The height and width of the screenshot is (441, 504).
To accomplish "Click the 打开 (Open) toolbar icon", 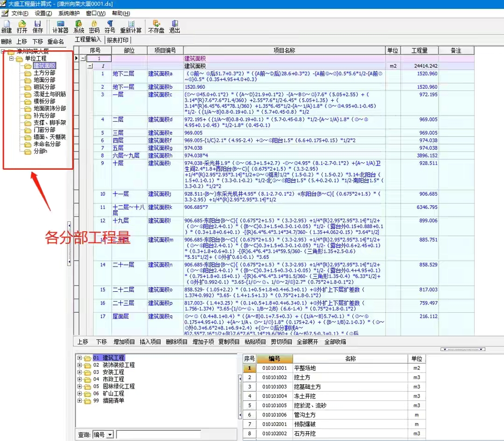I will 22,24.
